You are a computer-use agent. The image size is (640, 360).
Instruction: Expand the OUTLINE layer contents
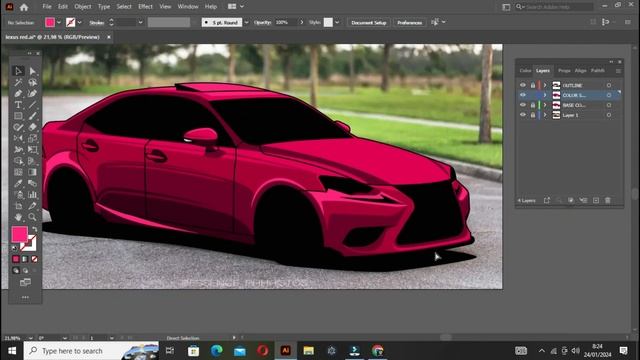[545, 85]
